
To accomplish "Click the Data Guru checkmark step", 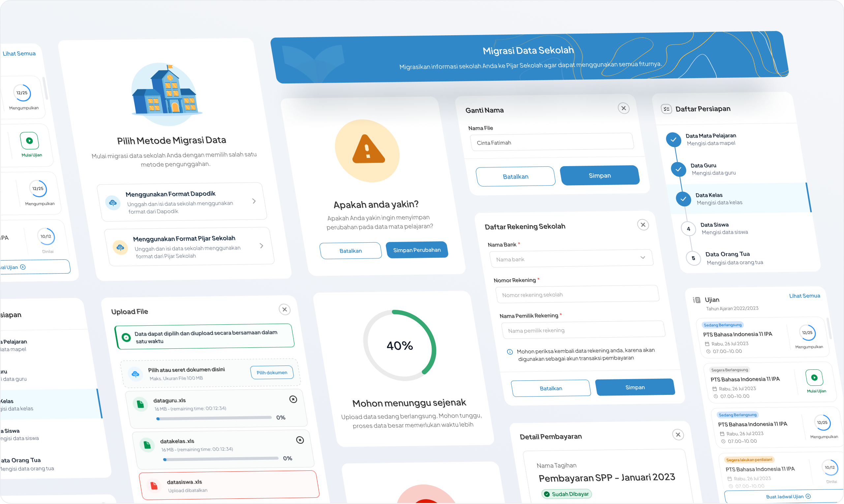I will click(x=678, y=169).
